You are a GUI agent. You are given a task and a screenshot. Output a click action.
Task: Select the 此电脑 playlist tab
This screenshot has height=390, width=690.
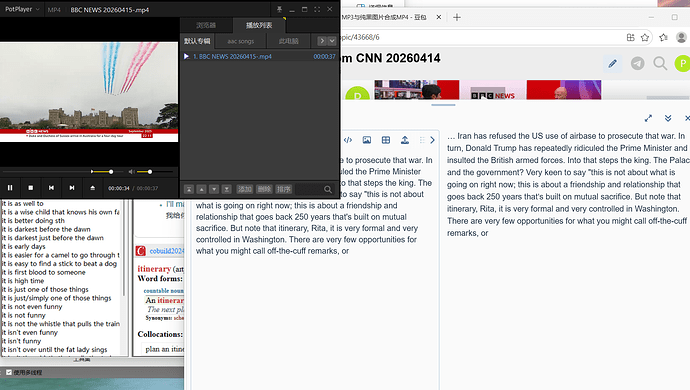pyautogui.click(x=289, y=41)
